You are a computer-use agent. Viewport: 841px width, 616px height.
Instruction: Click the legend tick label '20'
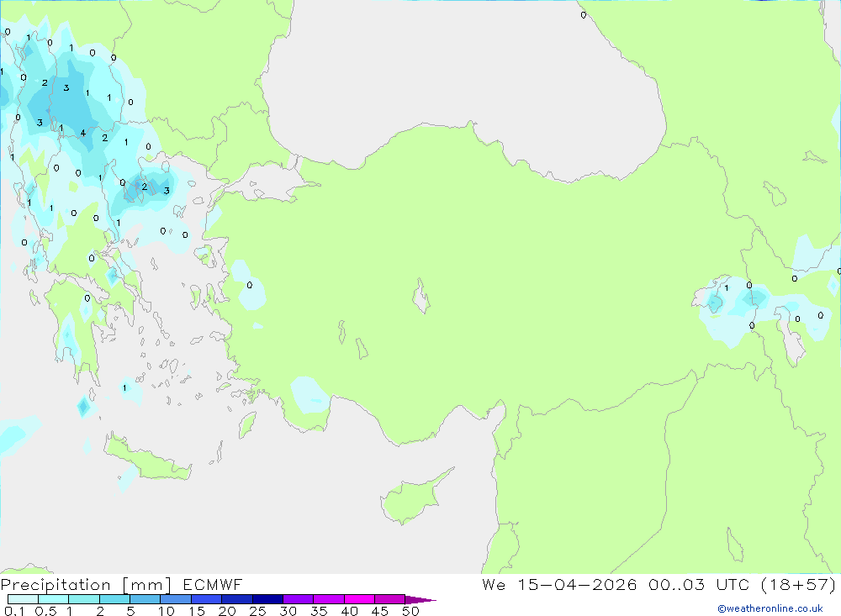point(227,611)
